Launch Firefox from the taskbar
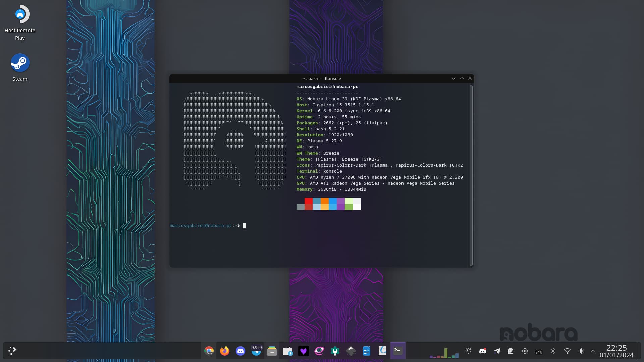The image size is (644, 362). coord(225,351)
